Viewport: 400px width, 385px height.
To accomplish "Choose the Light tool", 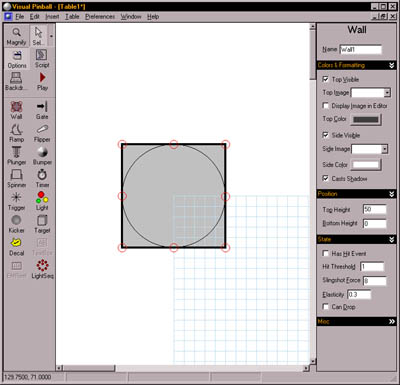I will (x=42, y=201).
